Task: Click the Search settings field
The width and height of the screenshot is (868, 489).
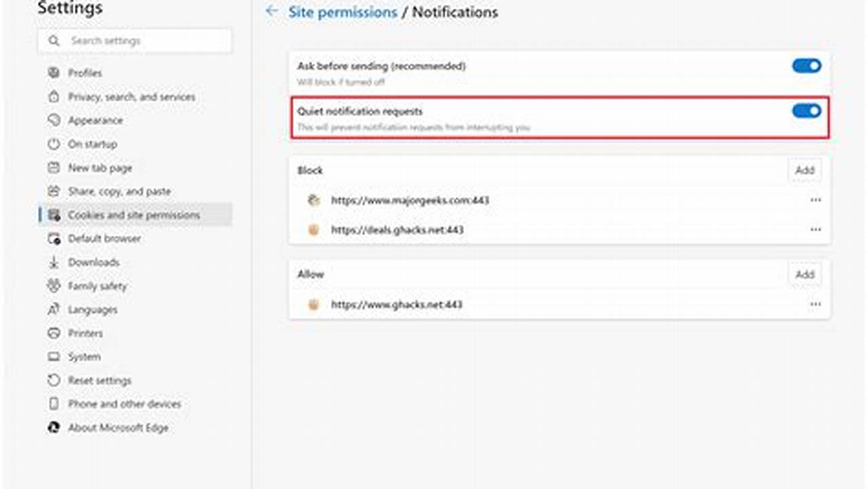Action: click(134, 41)
